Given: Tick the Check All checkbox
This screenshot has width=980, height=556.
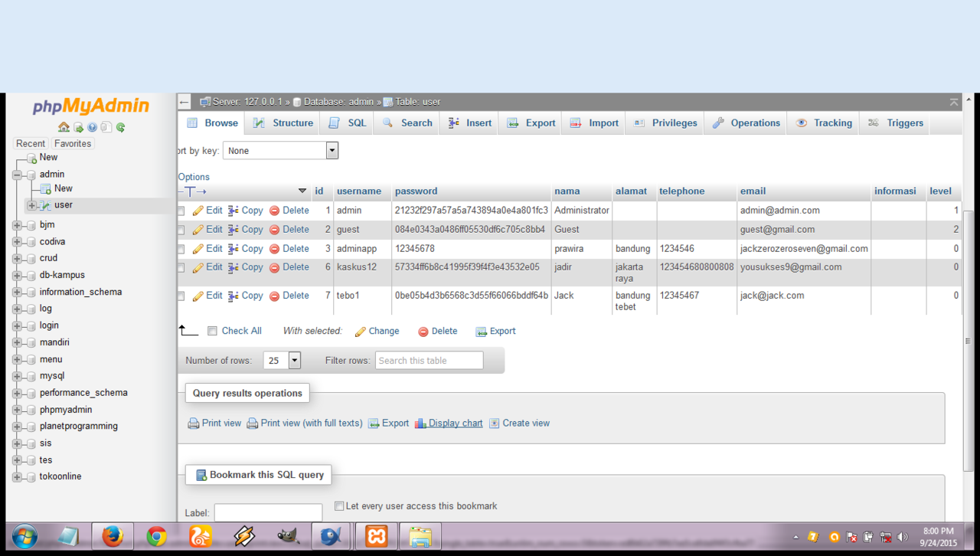Looking at the screenshot, I should (213, 332).
